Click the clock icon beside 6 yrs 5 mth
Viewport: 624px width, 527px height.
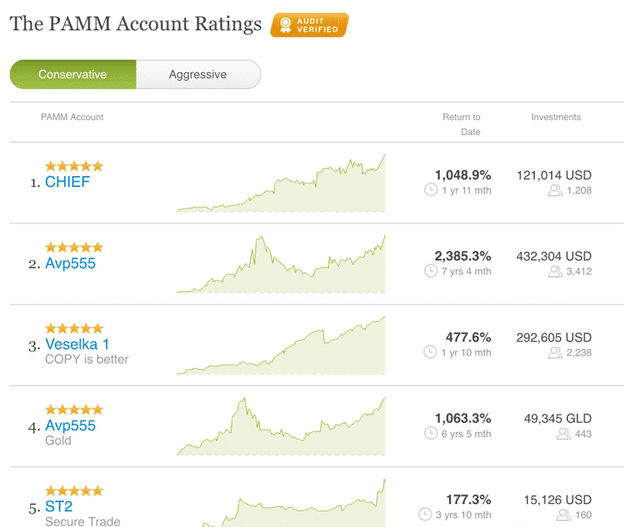[x=431, y=433]
